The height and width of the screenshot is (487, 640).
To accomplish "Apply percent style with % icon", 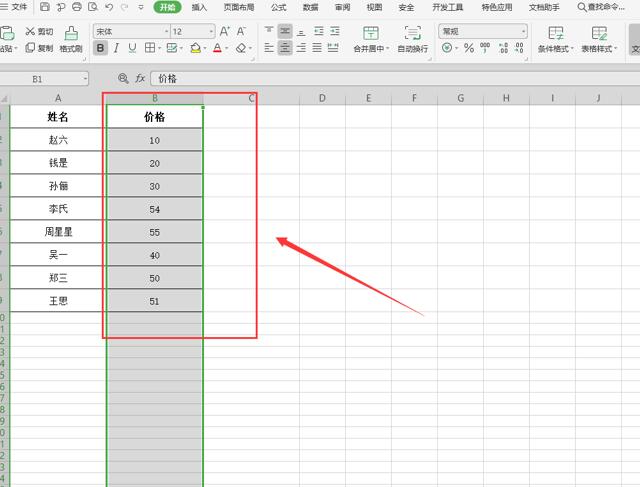I will (469, 48).
